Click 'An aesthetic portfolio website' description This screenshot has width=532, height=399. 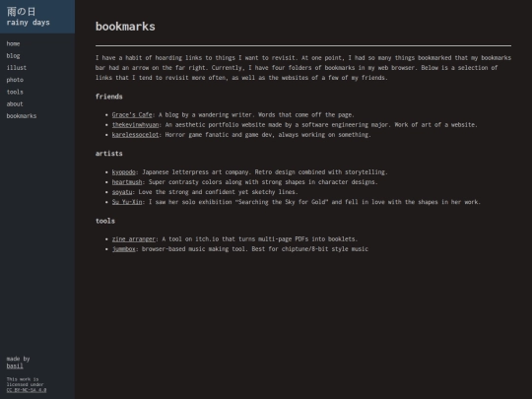pos(215,125)
